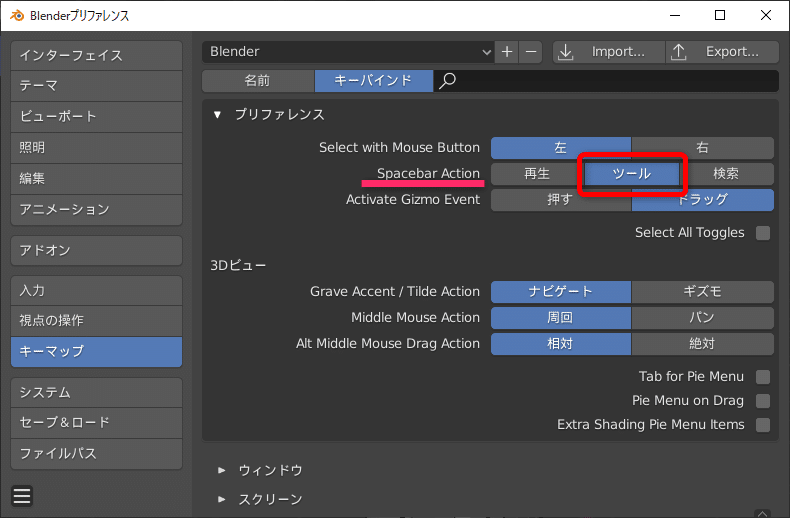Click the Spacebar Action label
This screenshot has height=518, width=790.
pyautogui.click(x=428, y=174)
